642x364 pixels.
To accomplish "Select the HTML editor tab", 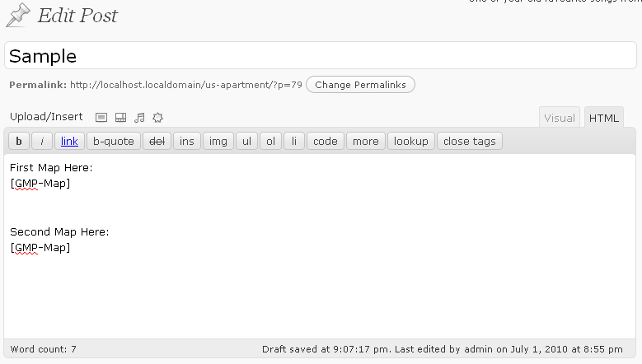I will (x=603, y=118).
